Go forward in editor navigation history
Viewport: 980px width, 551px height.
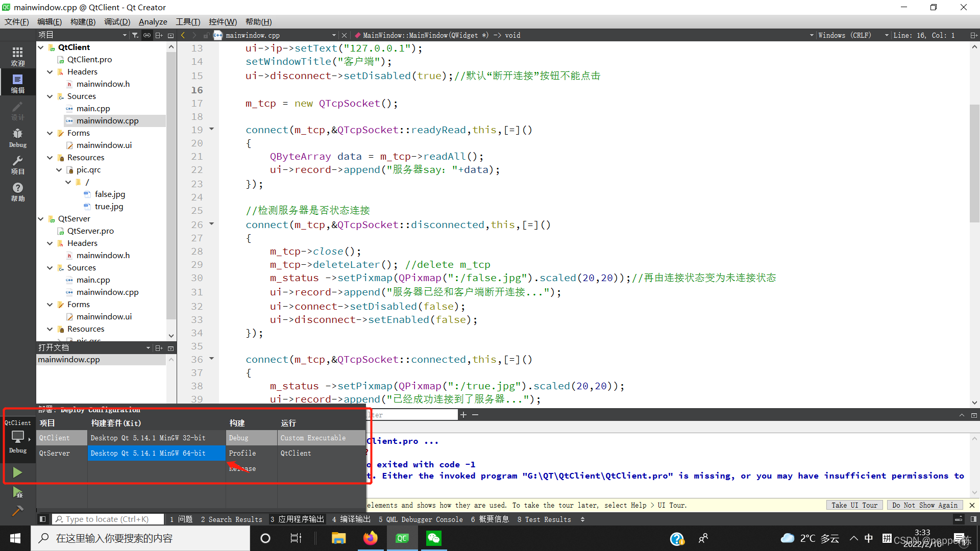194,35
